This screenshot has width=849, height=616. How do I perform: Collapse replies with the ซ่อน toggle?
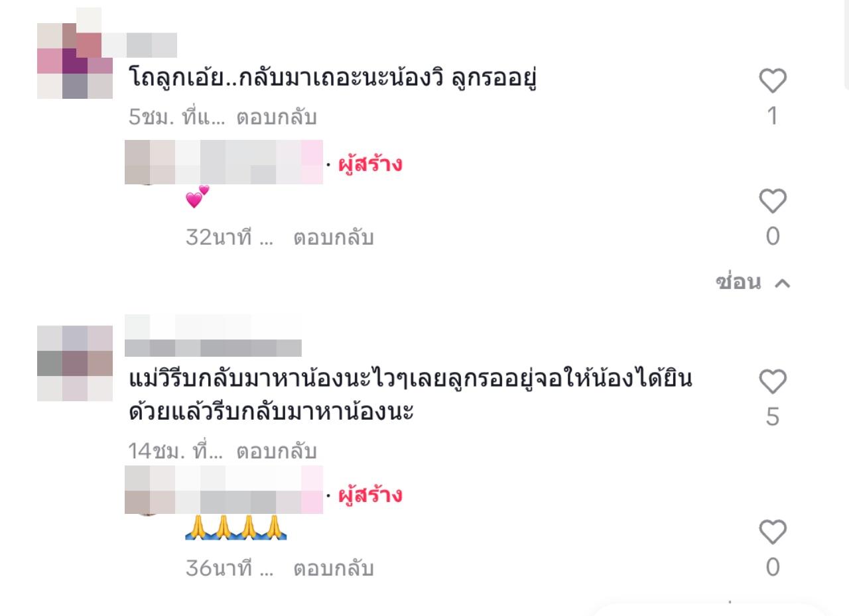[x=753, y=282]
